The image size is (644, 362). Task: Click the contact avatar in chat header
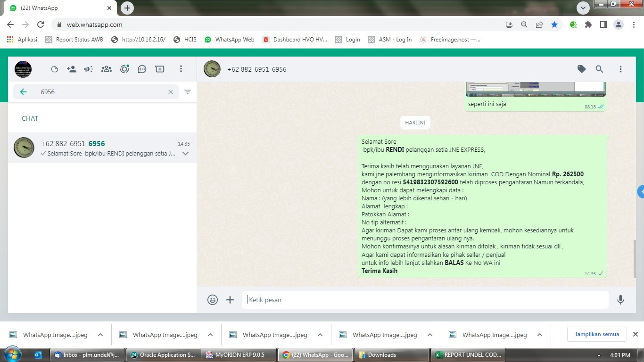212,69
